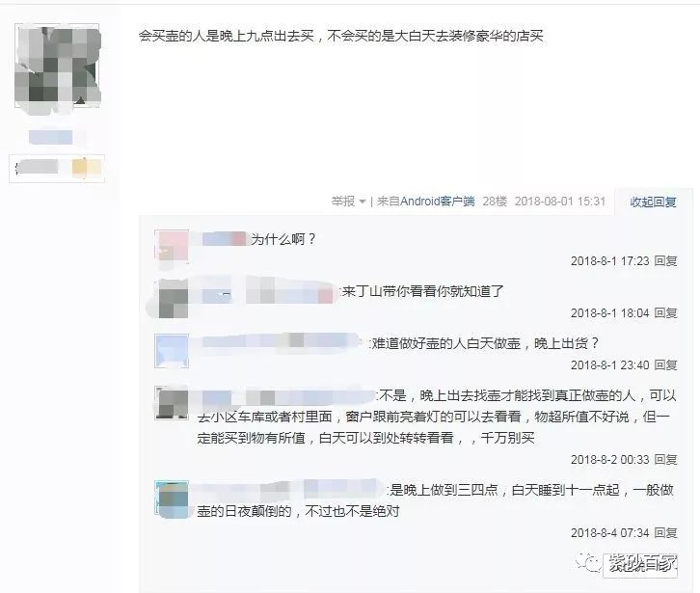Click the teal avatar beside 是晚上做到三四点
Image resolution: width=700 pixels, height=593 pixels.
pos(172,499)
